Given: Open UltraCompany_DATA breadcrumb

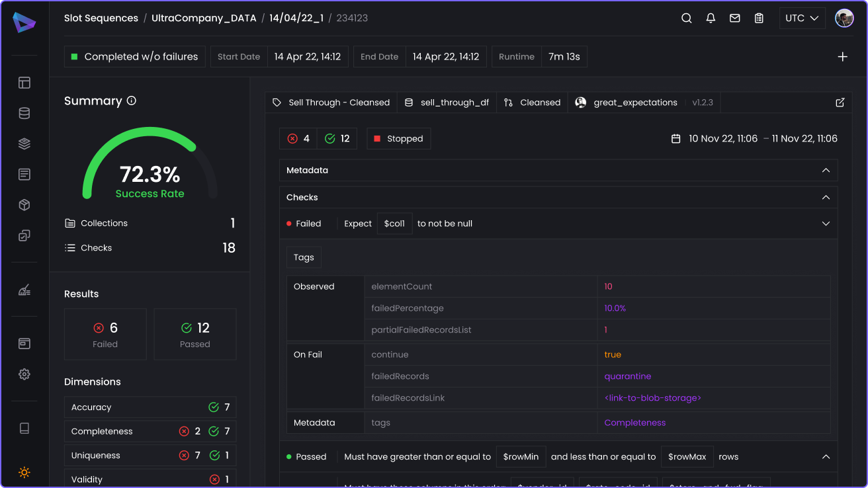Looking at the screenshot, I should tap(204, 19).
